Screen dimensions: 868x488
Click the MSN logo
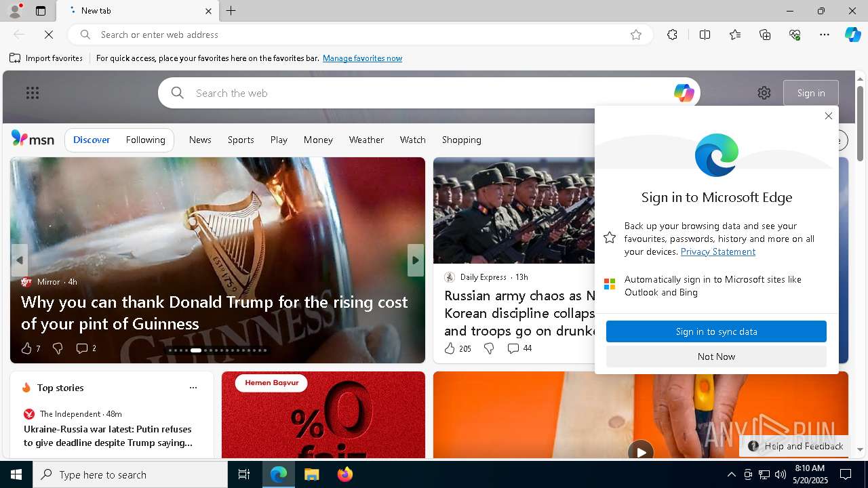[33, 139]
